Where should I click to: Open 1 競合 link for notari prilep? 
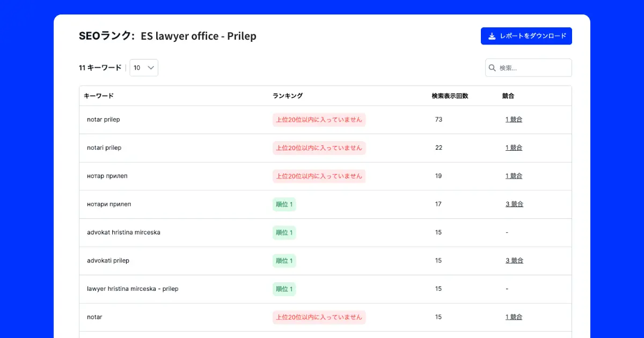pos(514,148)
